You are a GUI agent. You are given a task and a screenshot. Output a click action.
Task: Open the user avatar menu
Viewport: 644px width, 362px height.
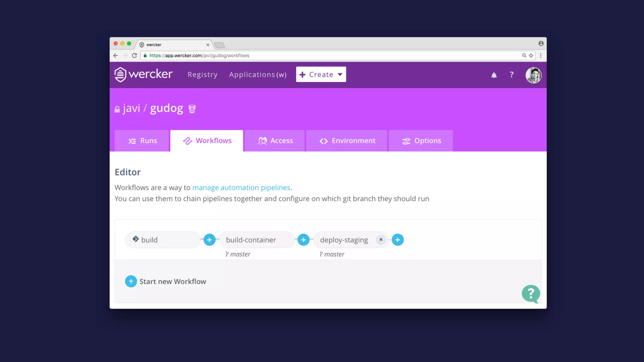pos(533,75)
